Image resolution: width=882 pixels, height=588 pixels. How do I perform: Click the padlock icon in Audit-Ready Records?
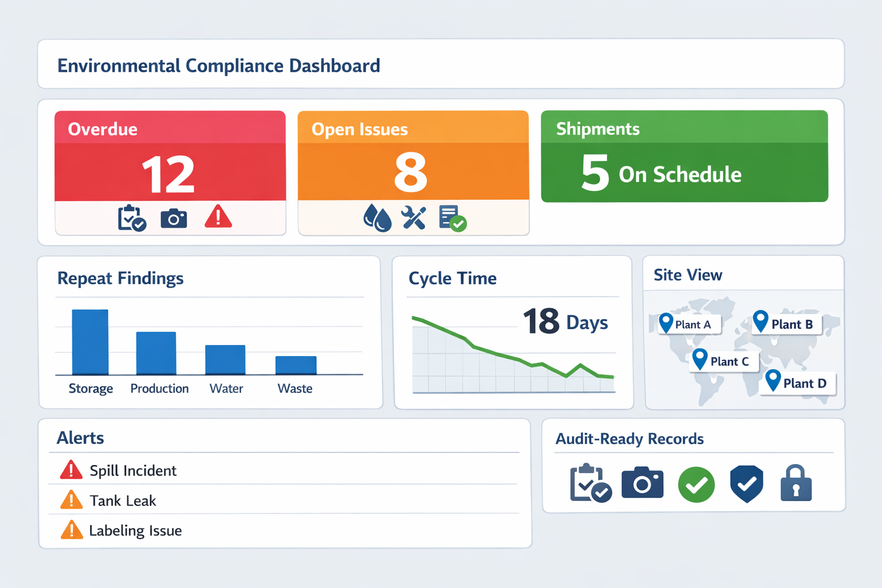(796, 482)
